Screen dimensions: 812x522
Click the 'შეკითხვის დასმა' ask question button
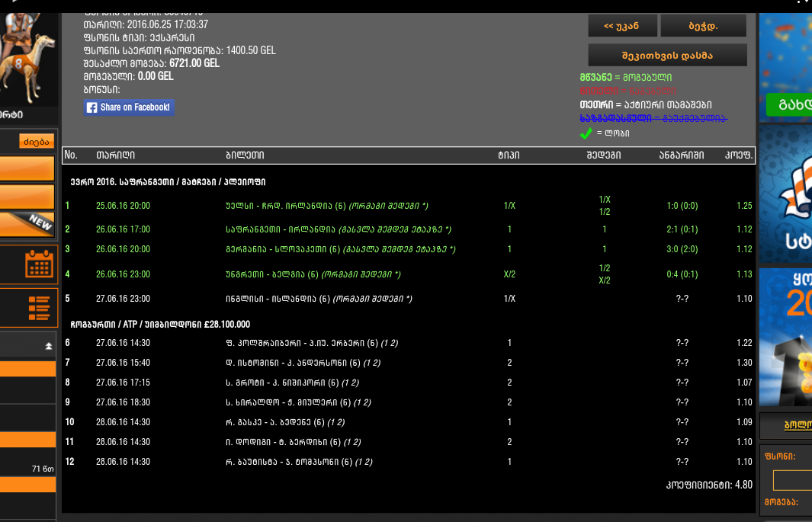667,56
